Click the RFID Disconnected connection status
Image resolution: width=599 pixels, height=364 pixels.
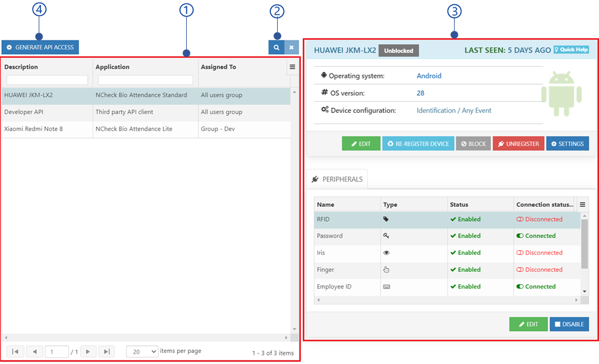click(539, 219)
